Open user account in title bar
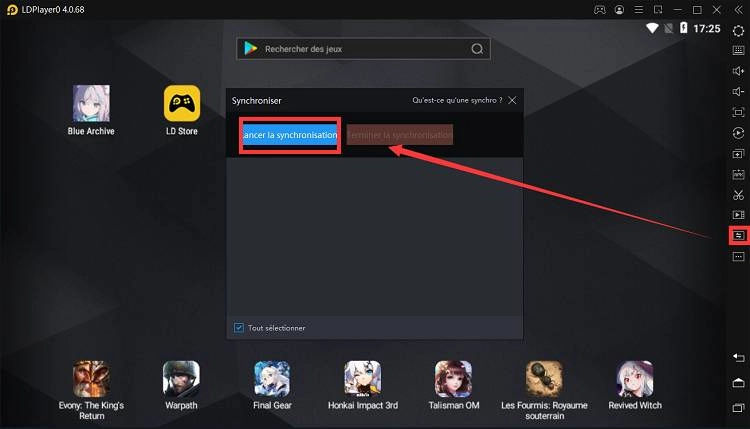 pos(619,10)
